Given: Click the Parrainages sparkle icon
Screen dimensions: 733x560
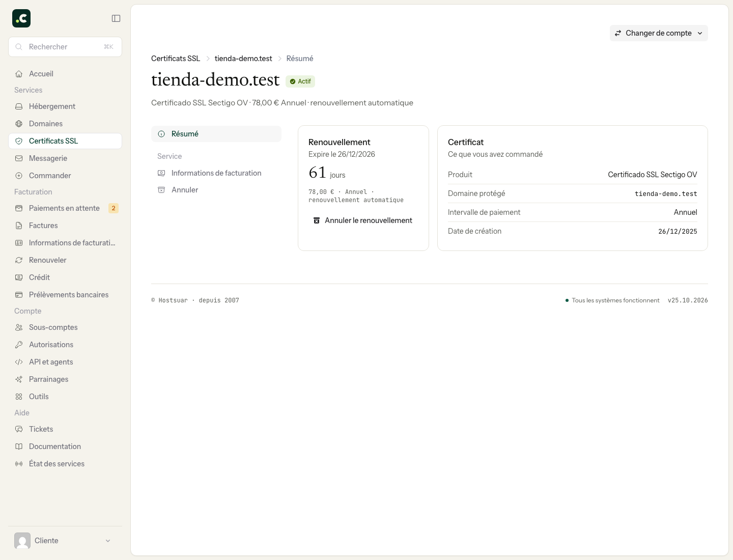Looking at the screenshot, I should pyautogui.click(x=19, y=379).
